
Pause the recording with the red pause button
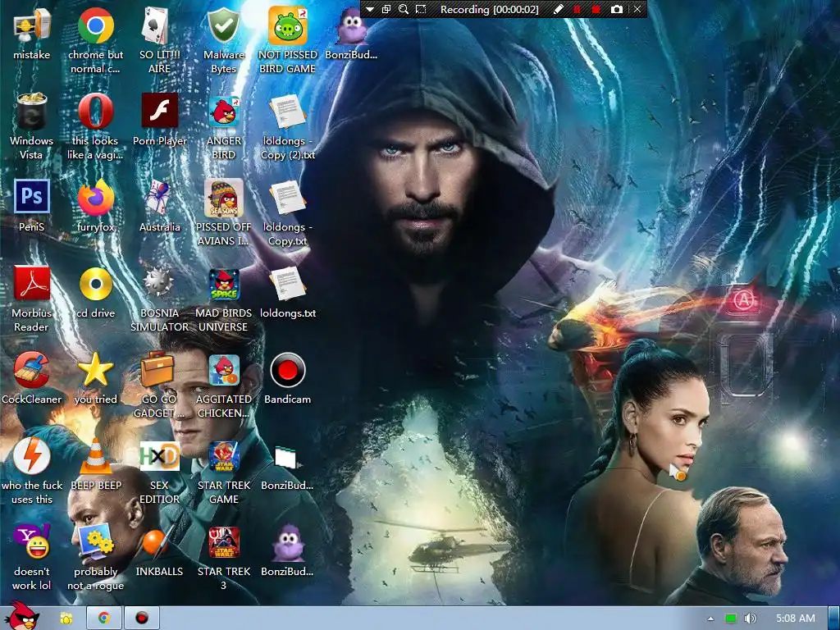point(577,9)
